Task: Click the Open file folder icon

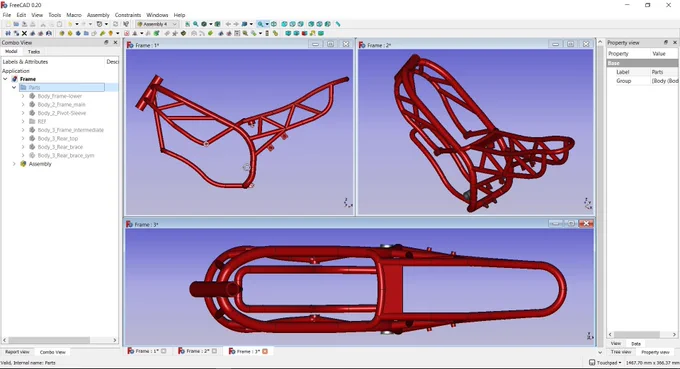Action: pyautogui.click(x=16, y=24)
